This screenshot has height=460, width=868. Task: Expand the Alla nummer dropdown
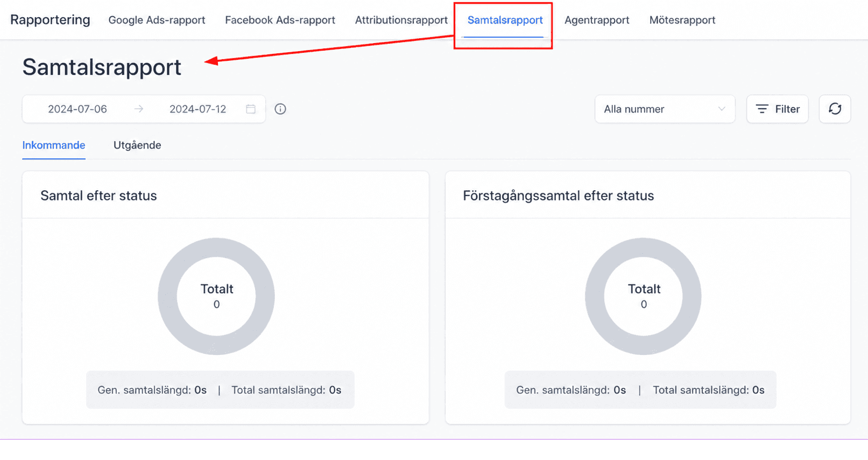click(665, 109)
